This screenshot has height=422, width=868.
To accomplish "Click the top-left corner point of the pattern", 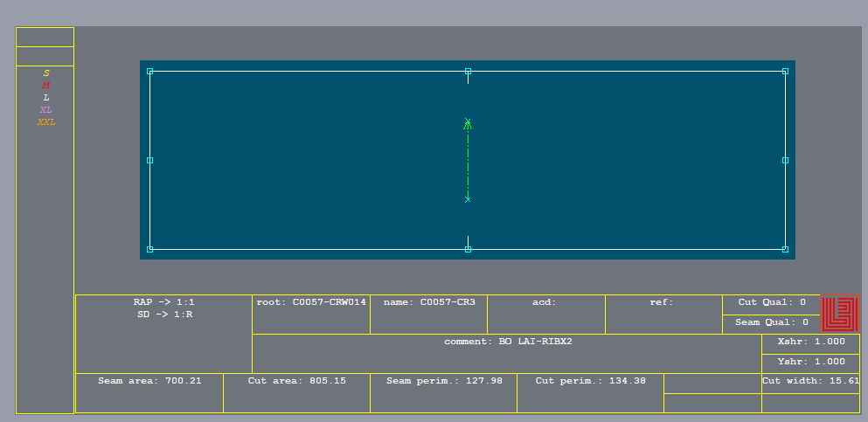I will coord(149,72).
